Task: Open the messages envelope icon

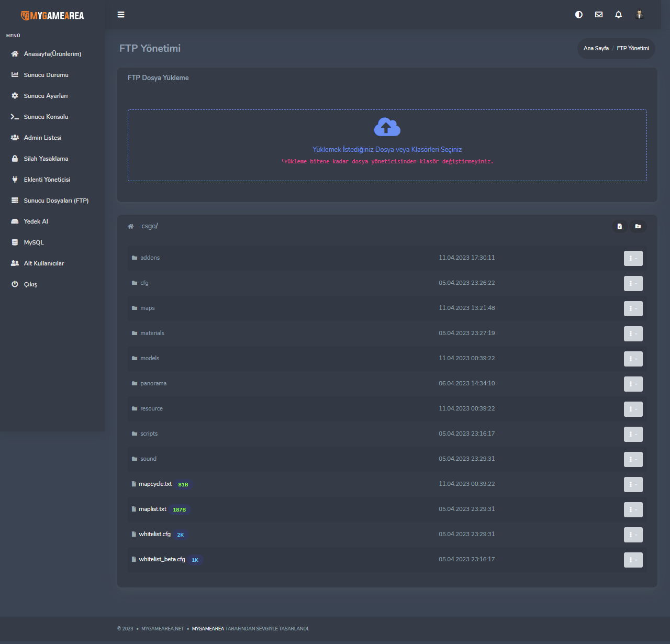Action: pos(599,15)
